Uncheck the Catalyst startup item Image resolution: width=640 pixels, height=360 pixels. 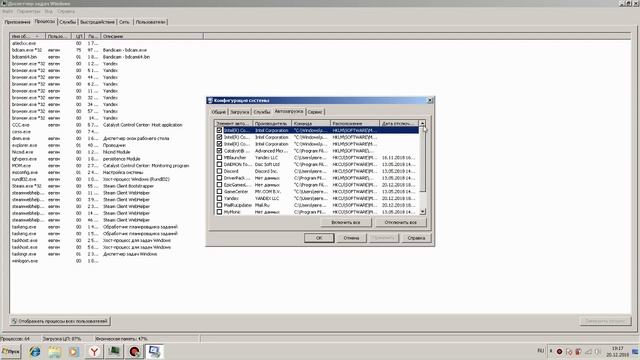tap(219, 151)
